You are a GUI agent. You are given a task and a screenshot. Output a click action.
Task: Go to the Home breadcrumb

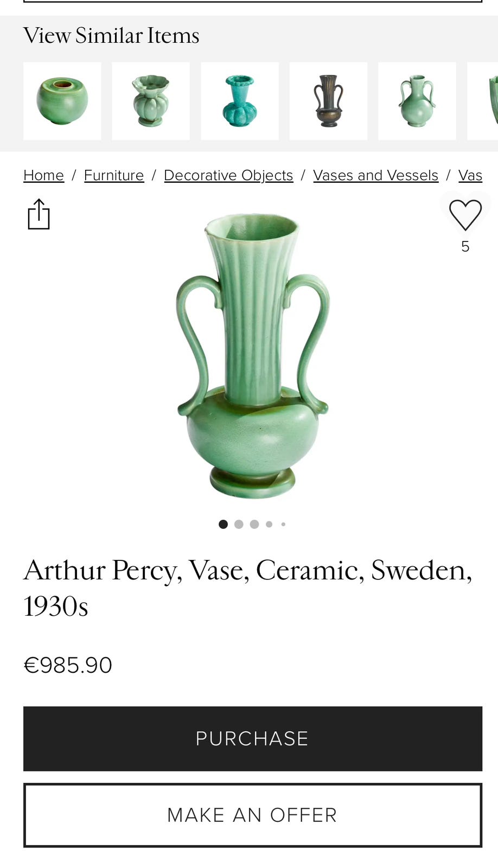point(43,175)
